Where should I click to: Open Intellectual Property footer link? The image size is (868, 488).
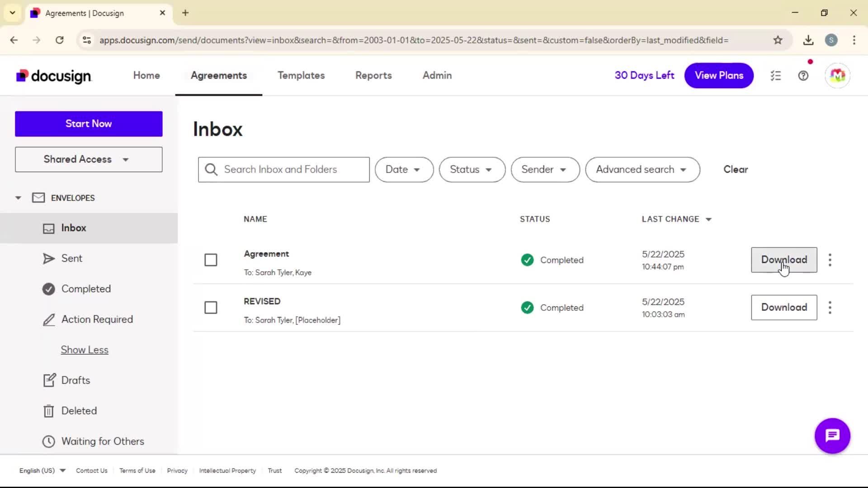227,471
